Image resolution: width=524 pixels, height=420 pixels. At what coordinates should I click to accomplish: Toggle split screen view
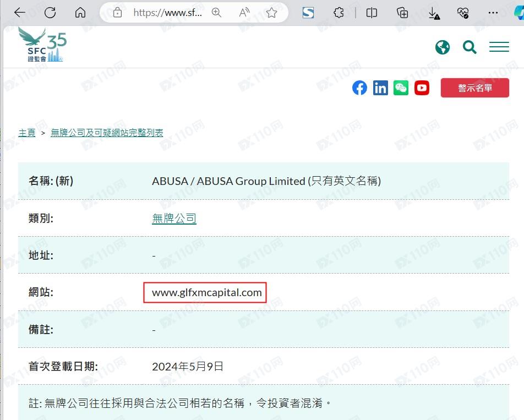[372, 13]
